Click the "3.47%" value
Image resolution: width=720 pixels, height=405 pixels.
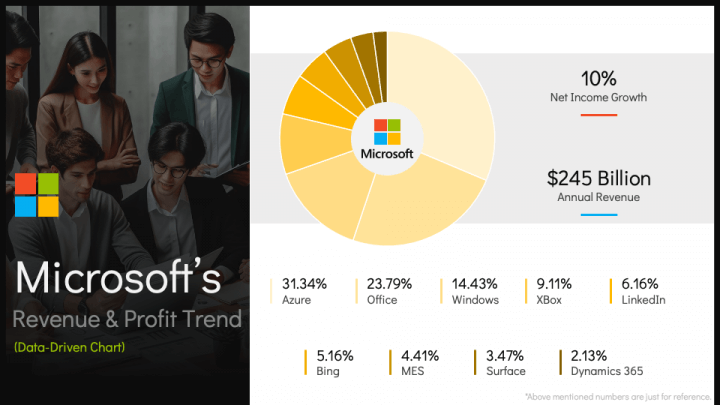[505, 356]
